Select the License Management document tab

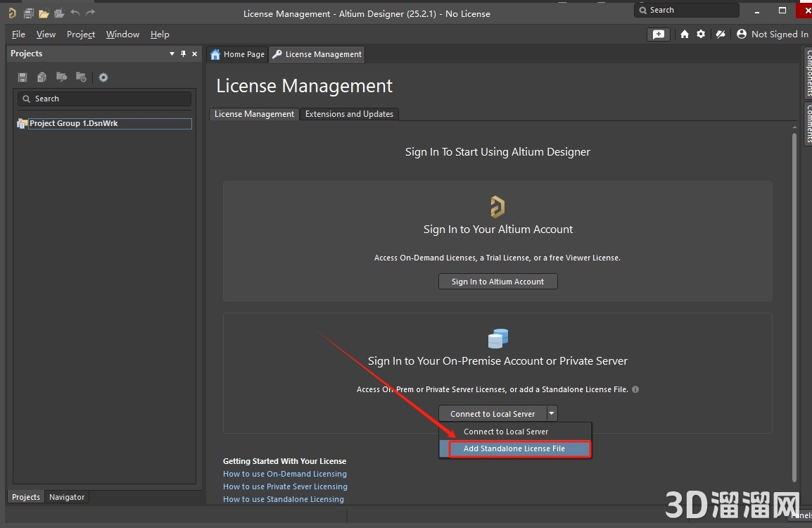317,54
